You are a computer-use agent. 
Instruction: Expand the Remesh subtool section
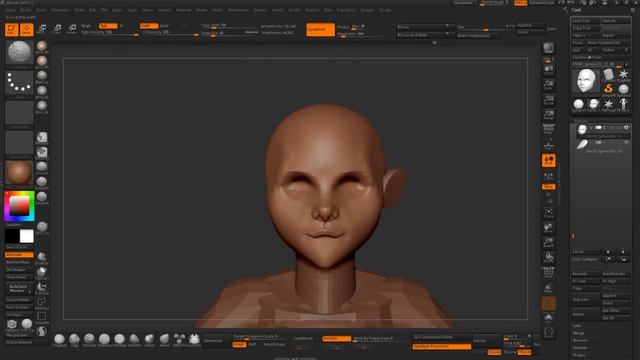[x=580, y=348]
